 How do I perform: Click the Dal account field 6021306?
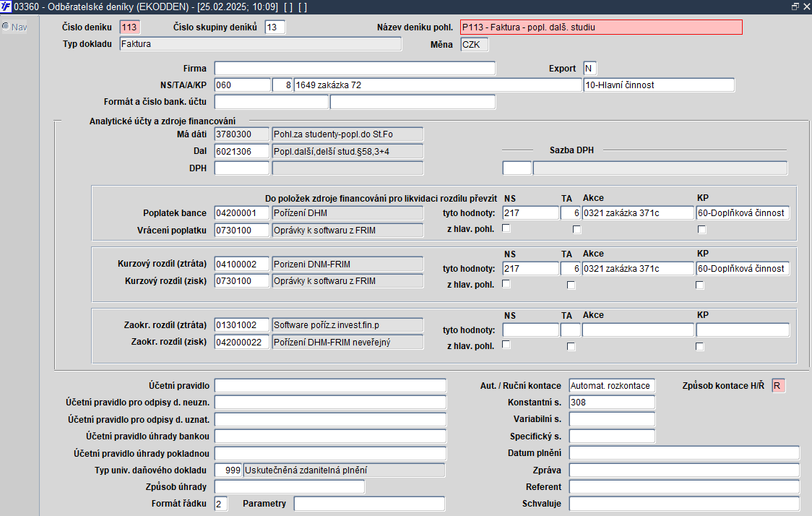242,151
